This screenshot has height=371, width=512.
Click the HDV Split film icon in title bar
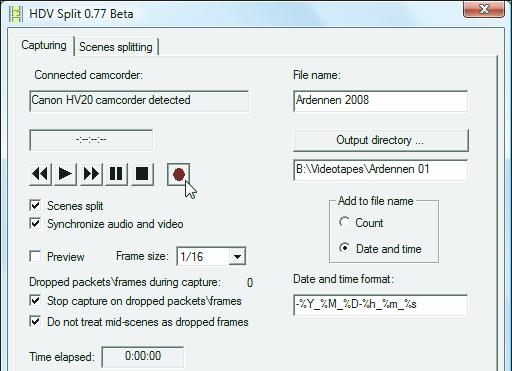tap(16, 14)
